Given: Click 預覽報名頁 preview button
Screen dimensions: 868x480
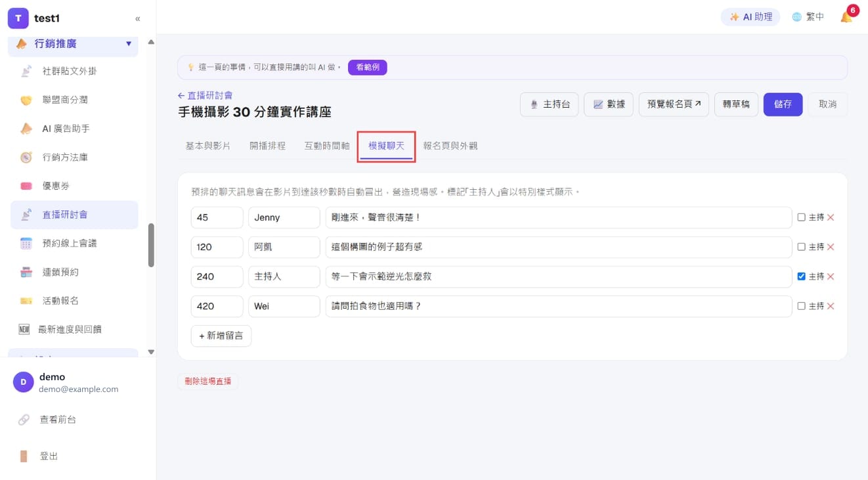Looking at the screenshot, I should (674, 104).
